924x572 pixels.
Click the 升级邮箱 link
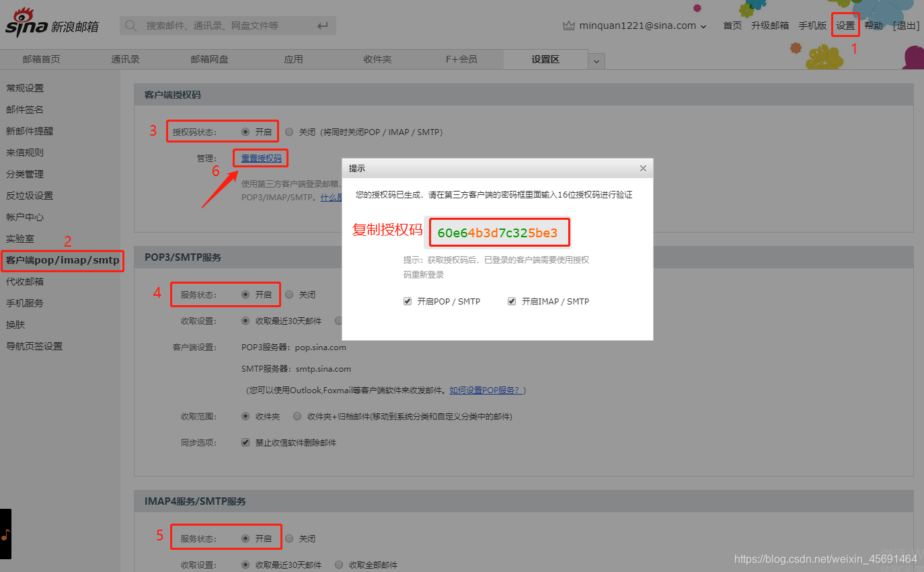tap(770, 26)
